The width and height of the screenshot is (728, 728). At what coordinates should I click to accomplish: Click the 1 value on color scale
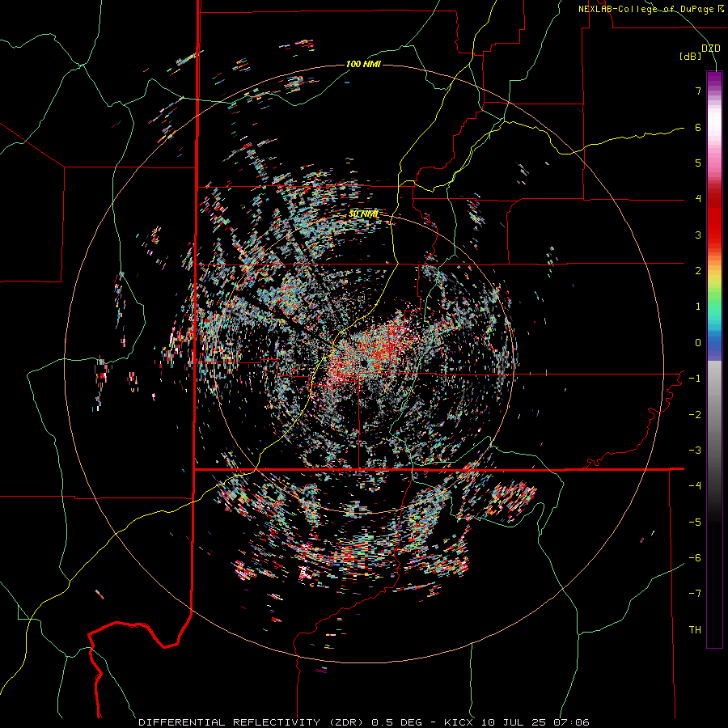698,307
